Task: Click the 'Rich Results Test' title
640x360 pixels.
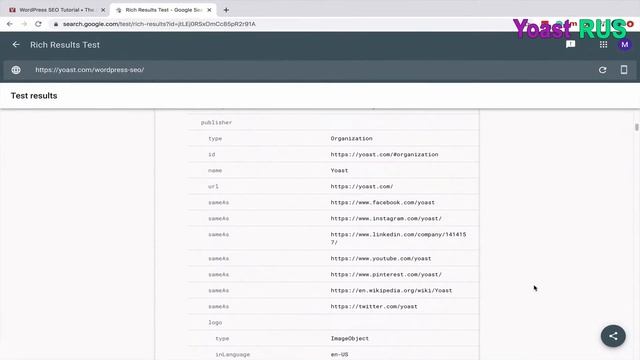Action: pyautogui.click(x=65, y=45)
